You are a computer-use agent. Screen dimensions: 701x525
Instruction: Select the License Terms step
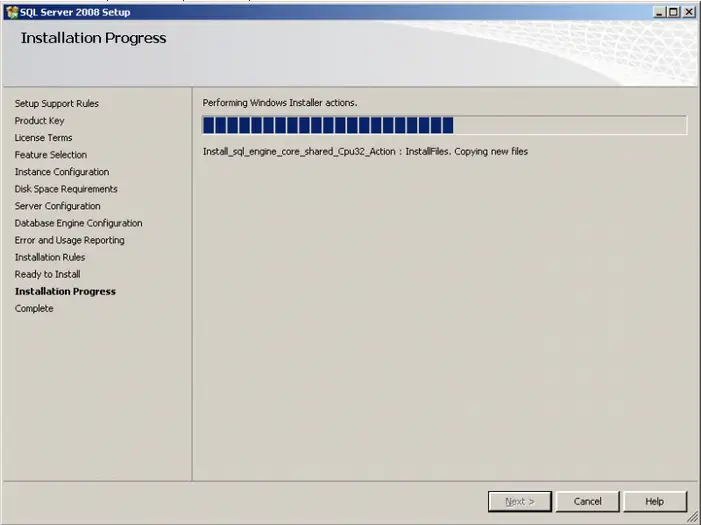coord(43,138)
